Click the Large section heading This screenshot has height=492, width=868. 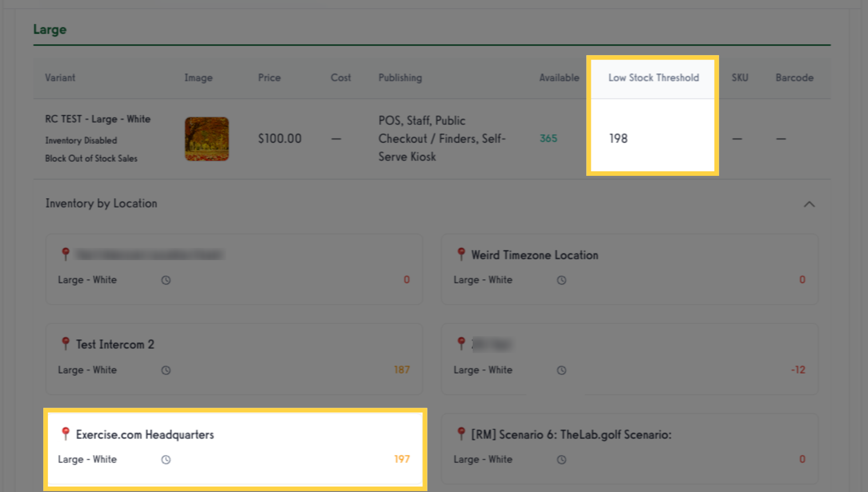50,30
